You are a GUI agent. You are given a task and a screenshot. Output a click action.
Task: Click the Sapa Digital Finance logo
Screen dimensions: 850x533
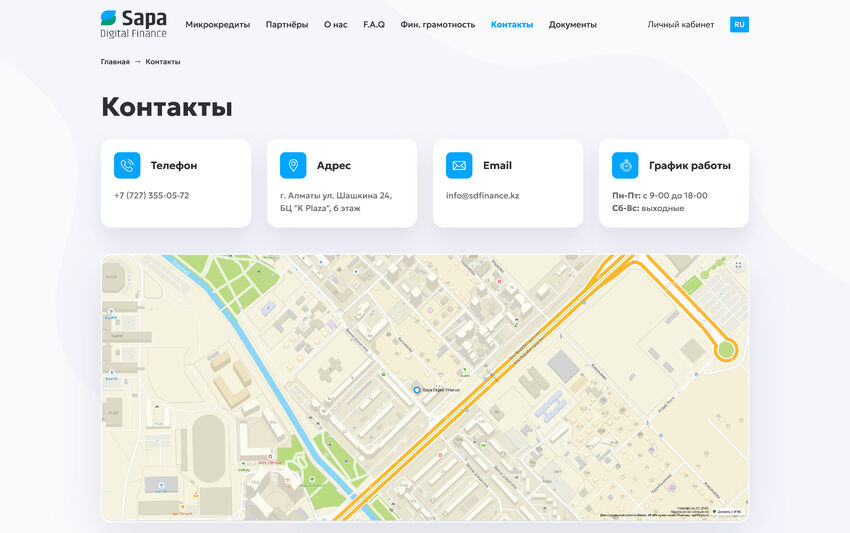click(x=133, y=24)
